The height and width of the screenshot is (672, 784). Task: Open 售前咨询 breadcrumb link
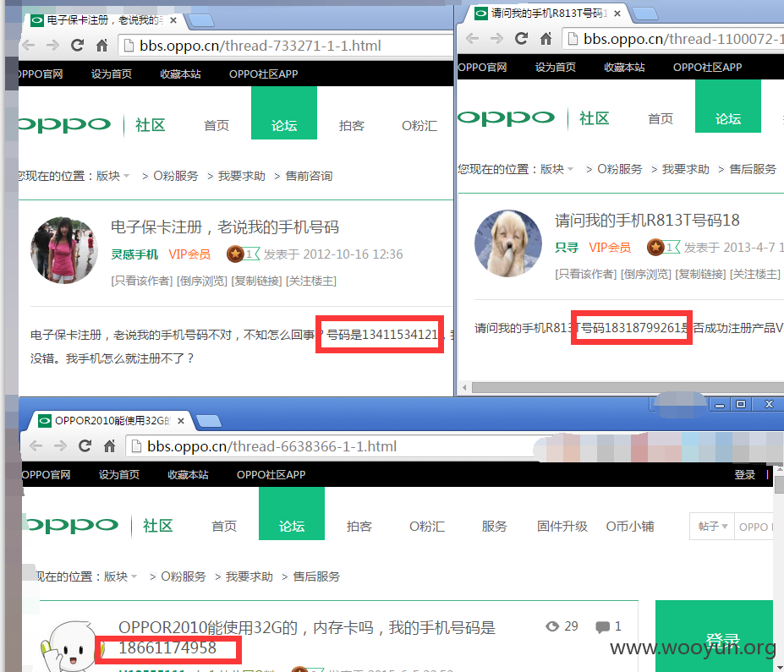[x=309, y=176]
